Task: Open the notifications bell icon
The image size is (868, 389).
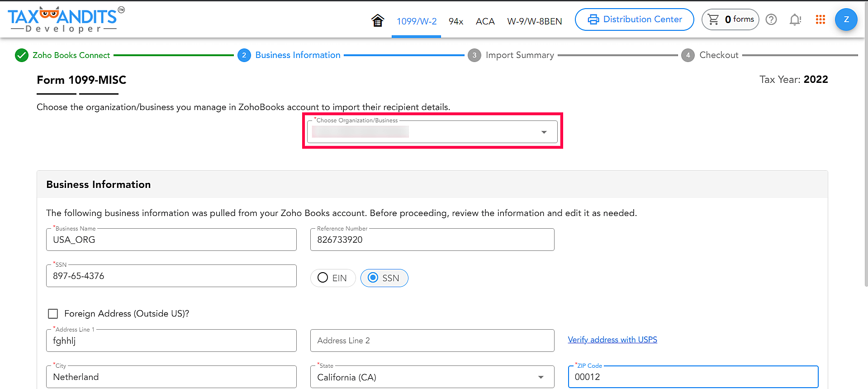Action: (x=795, y=19)
